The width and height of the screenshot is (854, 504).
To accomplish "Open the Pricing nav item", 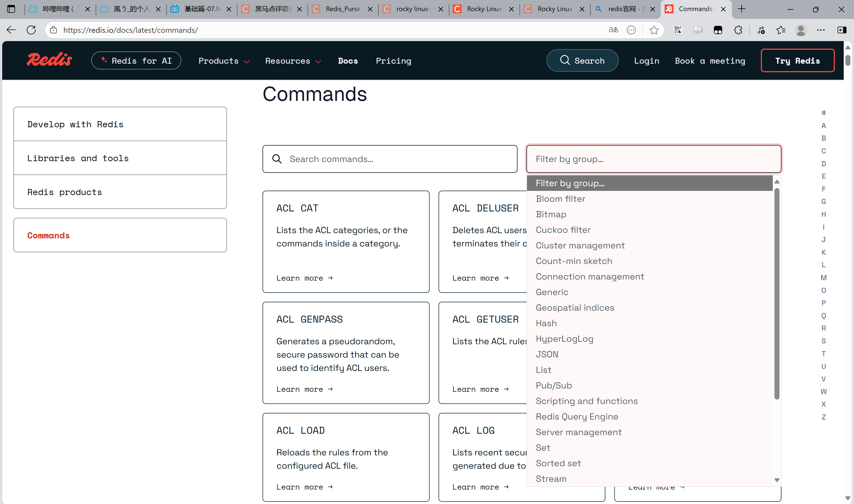I will [393, 61].
